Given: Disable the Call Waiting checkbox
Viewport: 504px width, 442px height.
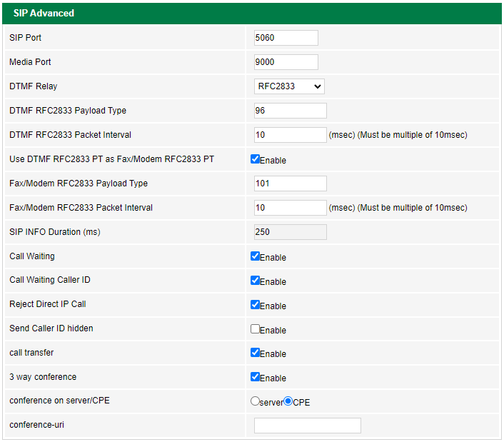Looking at the screenshot, I should [x=255, y=256].
